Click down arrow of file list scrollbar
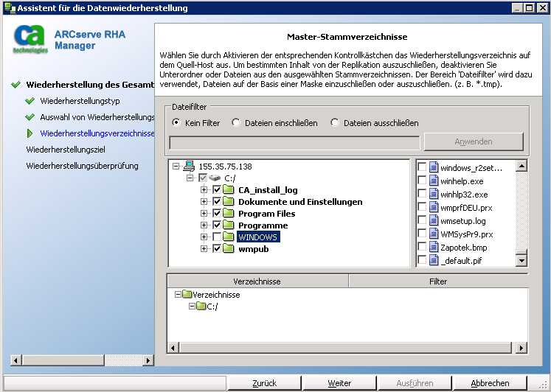The width and height of the screenshot is (551, 392). (521, 260)
